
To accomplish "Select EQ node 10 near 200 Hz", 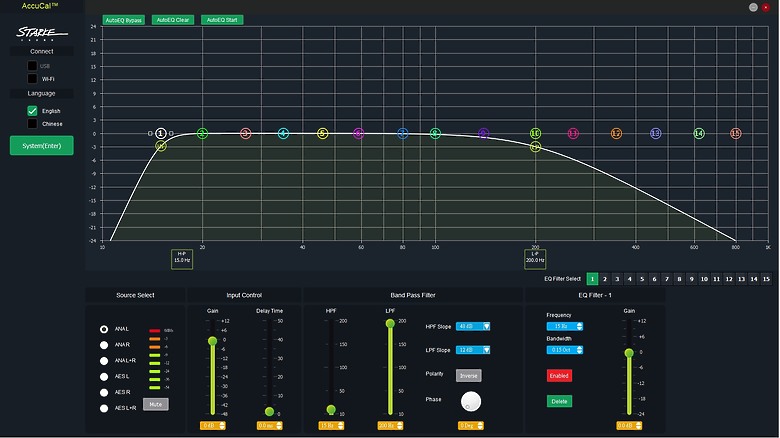I will click(535, 133).
